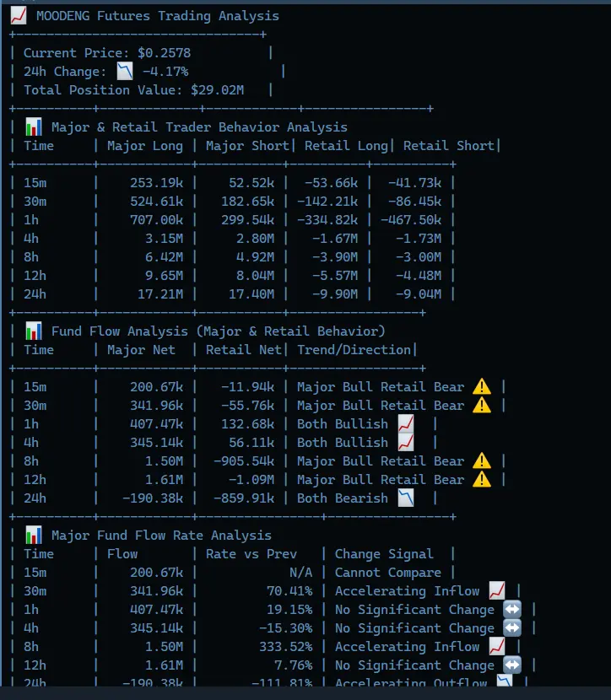
Task: Click downtrend icon in 24h Both Bearish row
Action: coord(406,498)
